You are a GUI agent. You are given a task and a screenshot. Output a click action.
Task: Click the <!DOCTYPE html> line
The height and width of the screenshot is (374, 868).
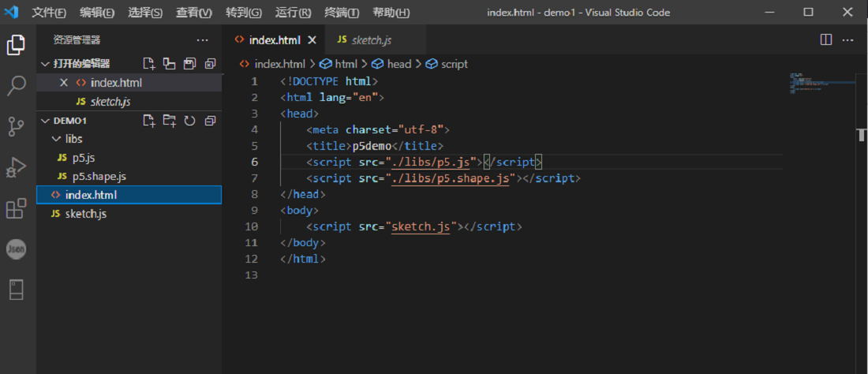tap(329, 82)
